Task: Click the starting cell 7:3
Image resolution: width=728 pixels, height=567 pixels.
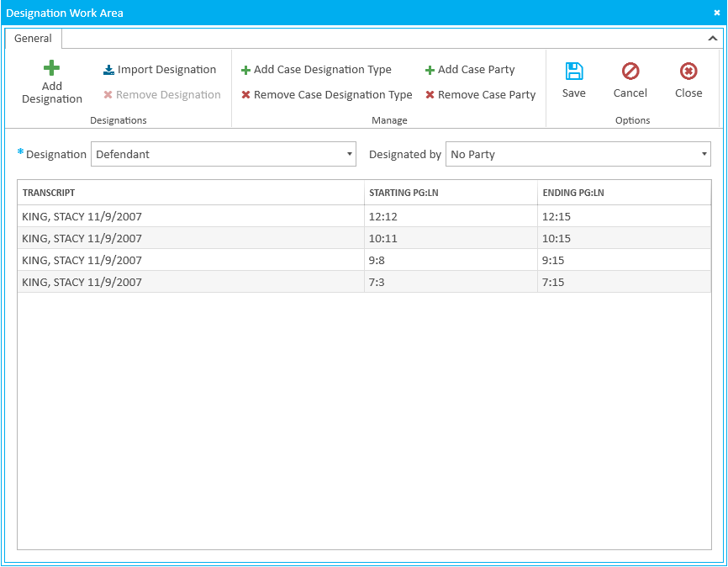Action: tap(451, 282)
